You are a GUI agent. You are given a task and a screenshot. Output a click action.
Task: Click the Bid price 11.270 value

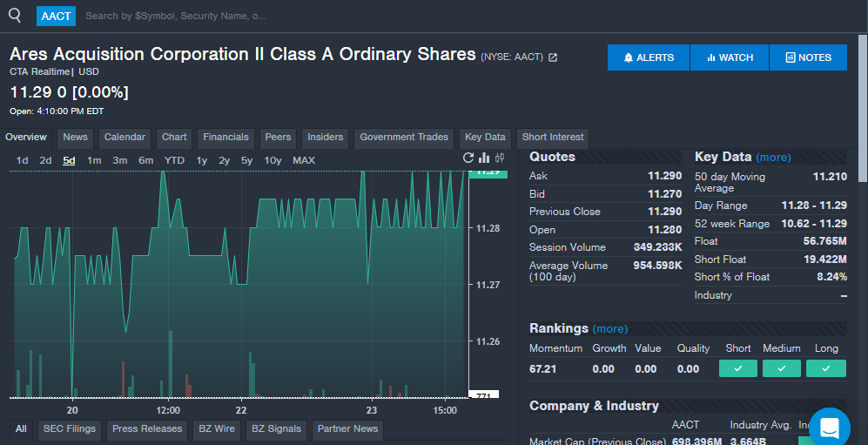coord(665,194)
